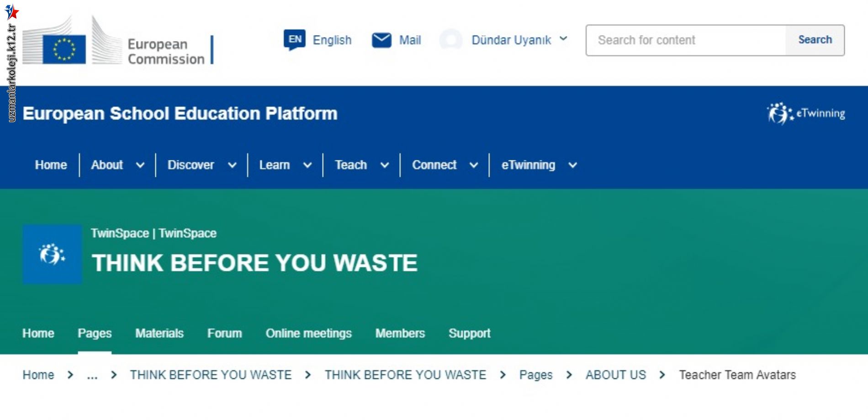868x420 pixels.
Task: Expand the About menu chevron
Action: [140, 165]
